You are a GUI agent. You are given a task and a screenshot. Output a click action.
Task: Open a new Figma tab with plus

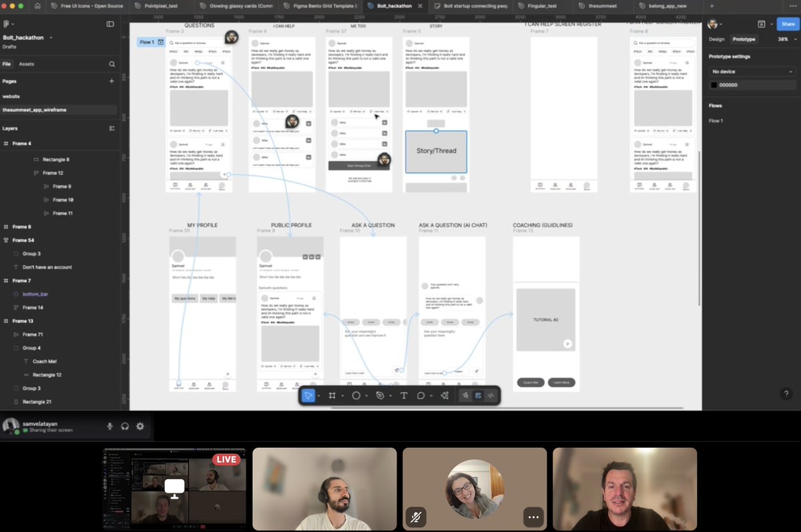(x=712, y=5)
